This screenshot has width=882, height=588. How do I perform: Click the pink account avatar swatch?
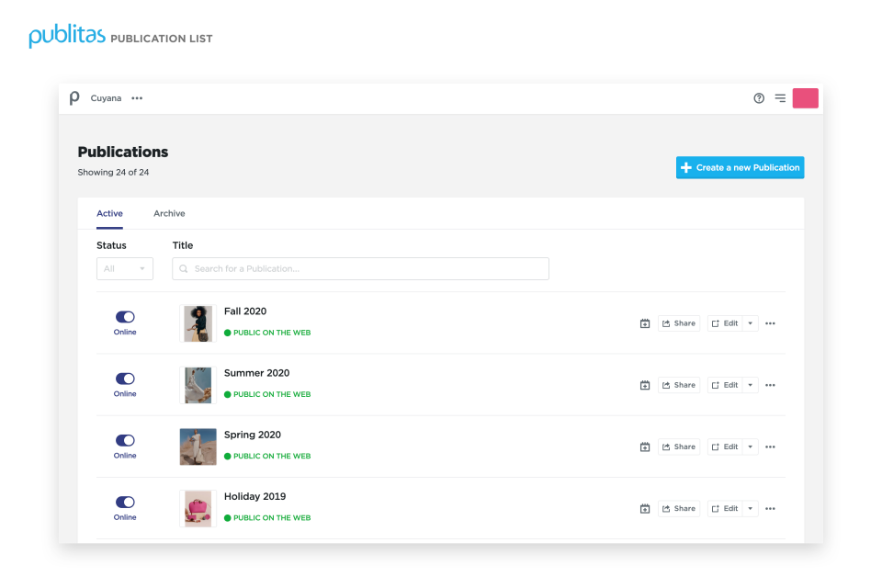[805, 97]
